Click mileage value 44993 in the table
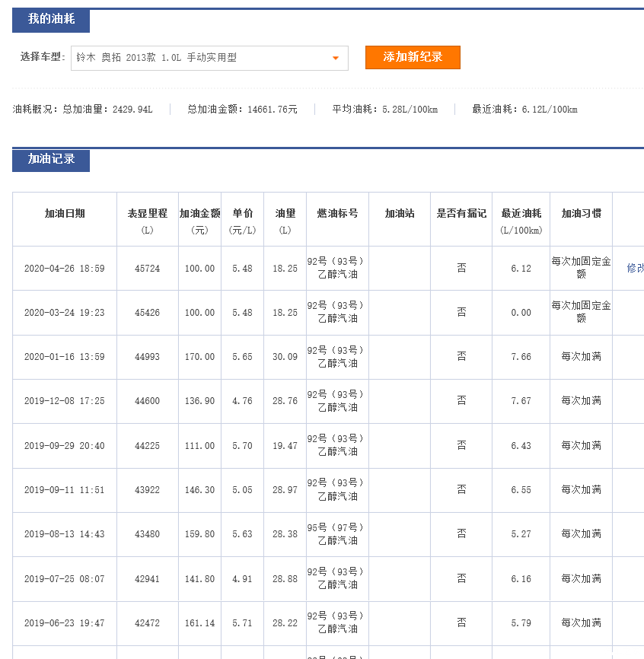Image resolution: width=644 pixels, height=659 pixels. (148, 357)
